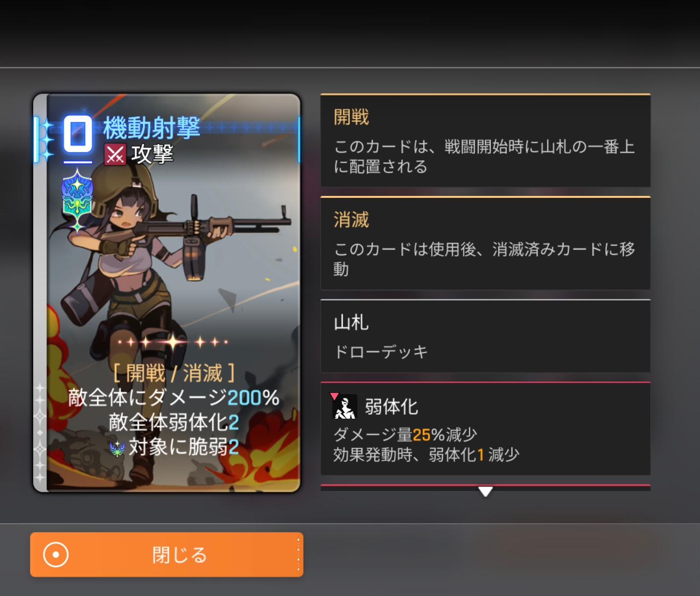700x596 pixels.
Task: Click the circle icon on 閉じる button
Action: tap(56, 555)
